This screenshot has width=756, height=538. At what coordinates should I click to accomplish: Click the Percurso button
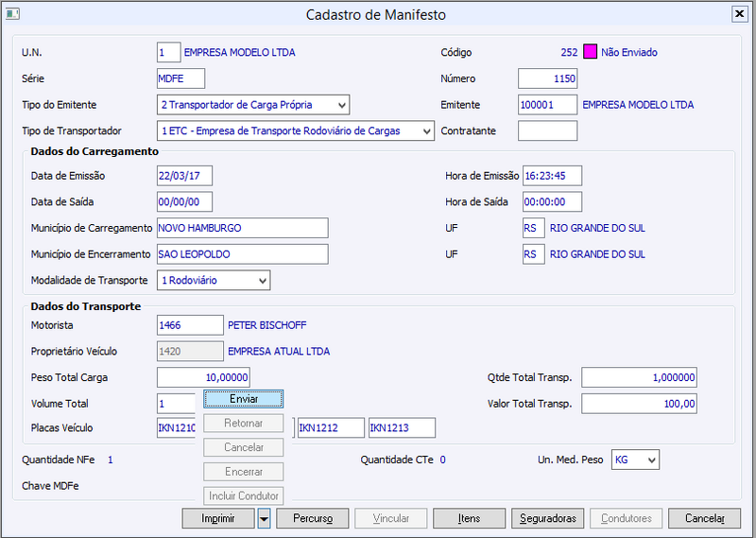point(313,518)
